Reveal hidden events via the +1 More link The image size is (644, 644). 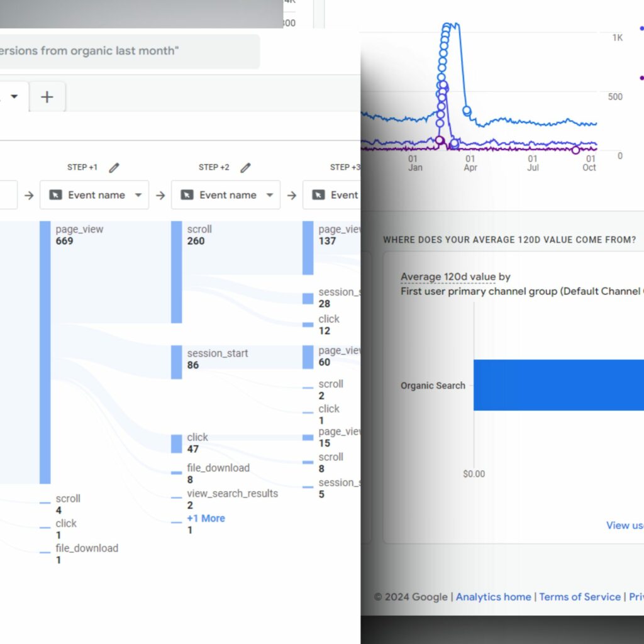206,518
